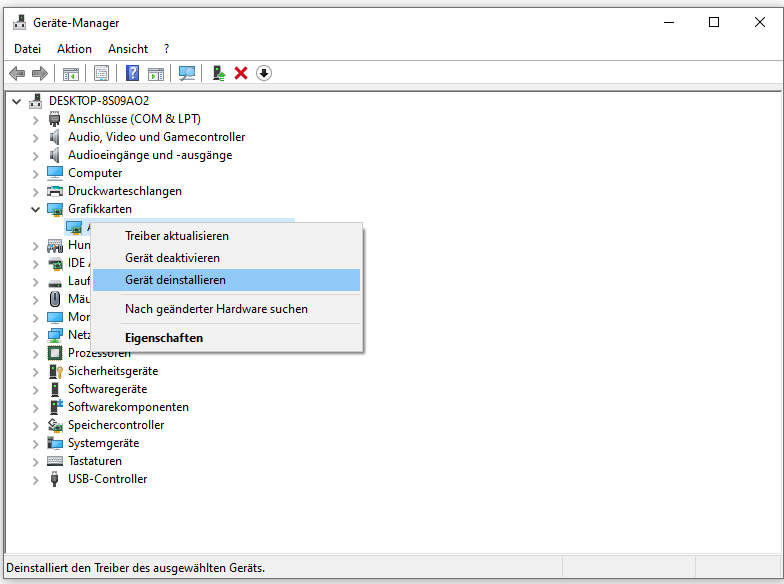
Task: Click the Softwaregeräte icon
Action: click(x=54, y=389)
